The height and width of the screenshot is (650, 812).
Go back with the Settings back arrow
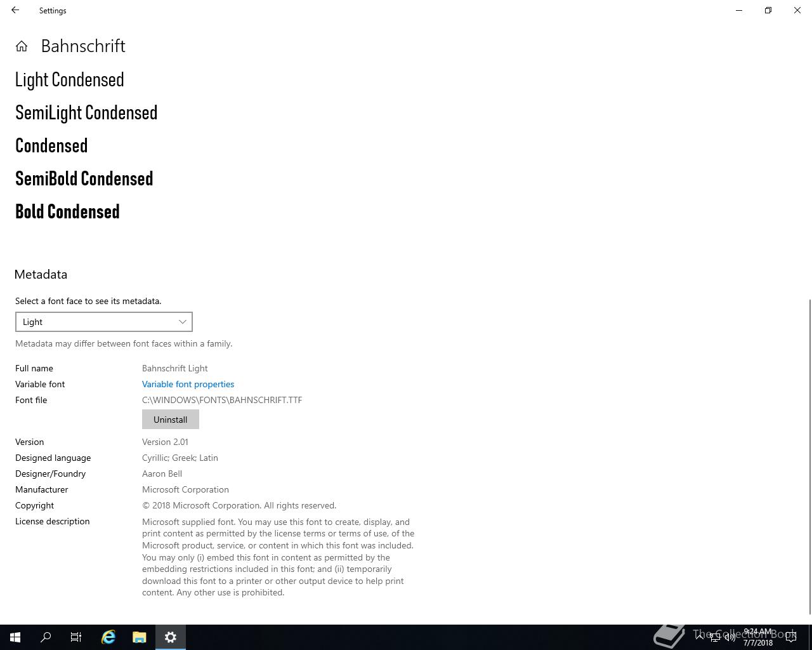pos(15,10)
